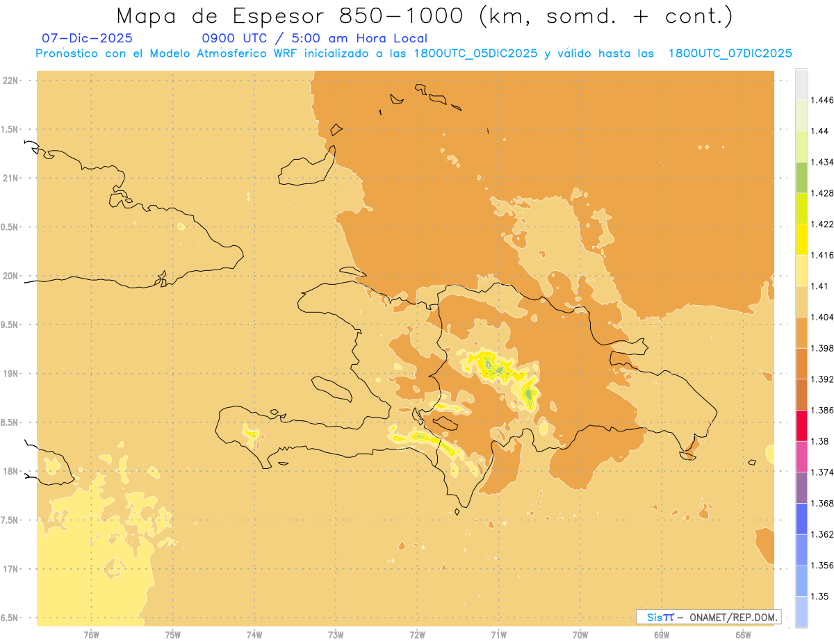Click the color bar value "1.356"

822,565
